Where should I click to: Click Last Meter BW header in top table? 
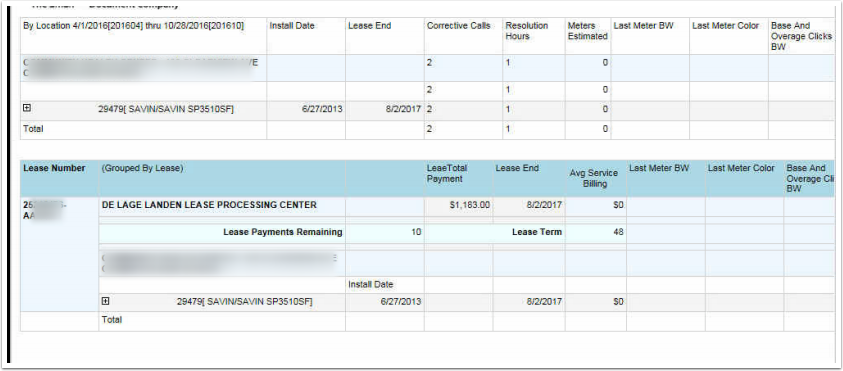pyautogui.click(x=643, y=26)
